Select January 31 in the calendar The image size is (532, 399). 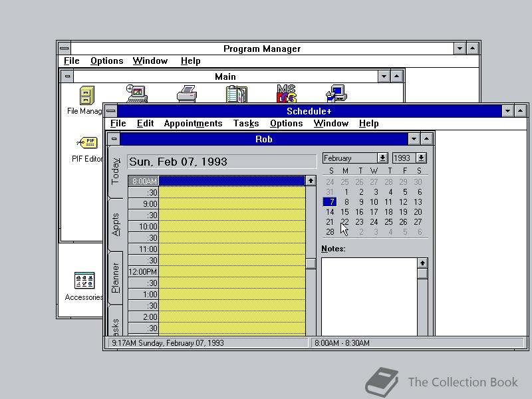coord(330,192)
